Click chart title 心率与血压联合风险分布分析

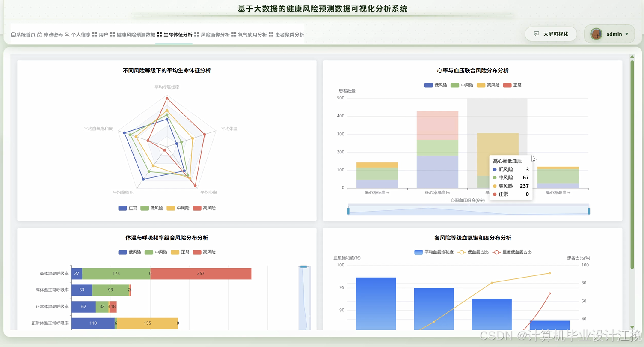pyautogui.click(x=473, y=71)
